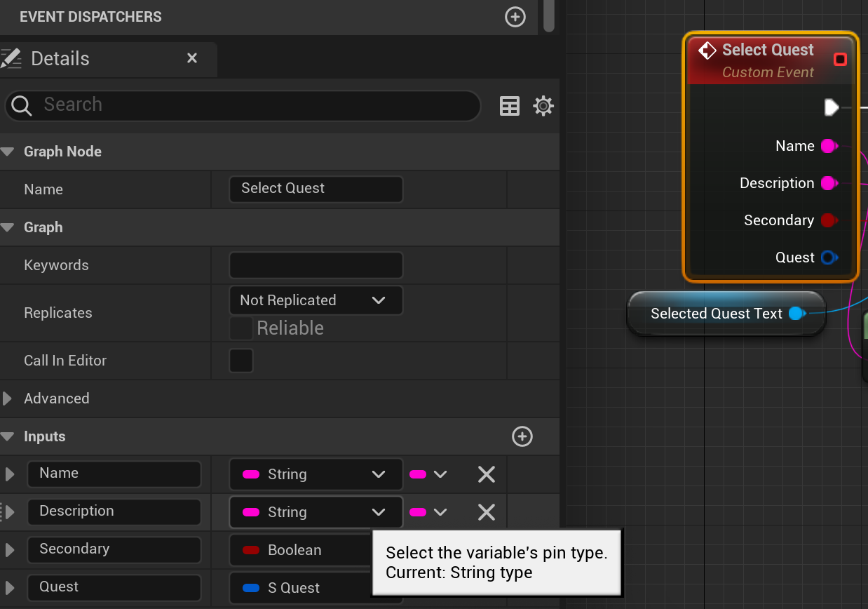Open the Boolean type dropdown
The image size is (868, 609).
[300, 550]
